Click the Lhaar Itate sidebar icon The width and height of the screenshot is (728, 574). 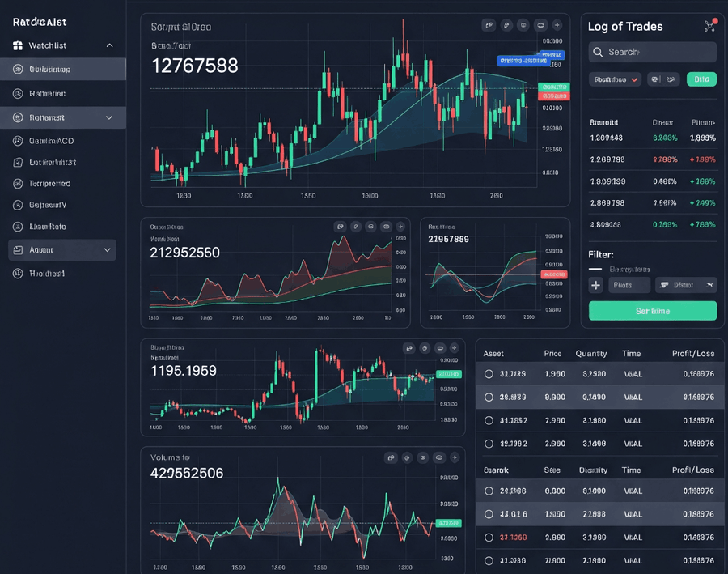18,227
